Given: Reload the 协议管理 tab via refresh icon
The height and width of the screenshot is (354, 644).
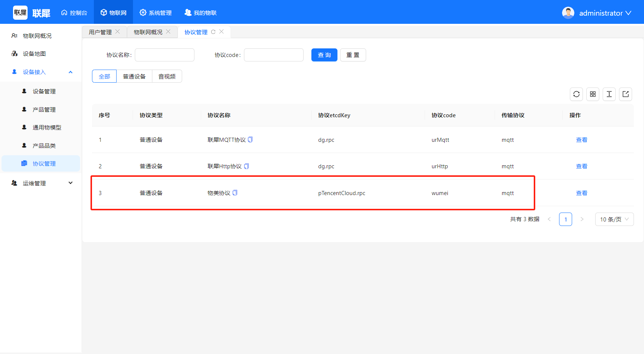Looking at the screenshot, I should point(213,32).
